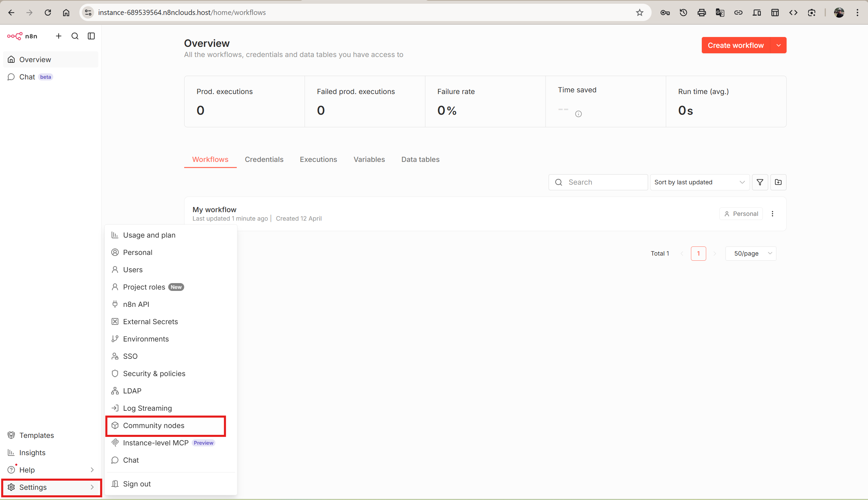The image size is (868, 500).
Task: Open Security & policies in settings menu
Action: tap(171, 373)
